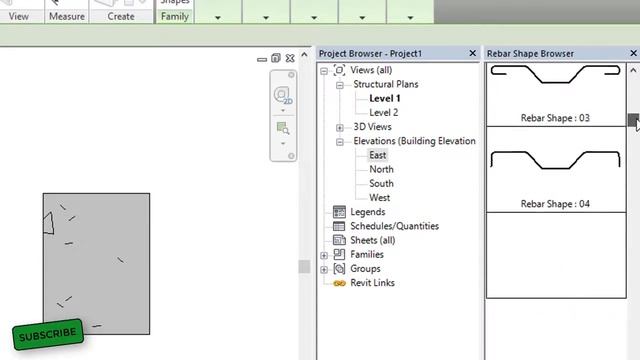This screenshot has height=360, width=640.
Task: Click the Revit Links icon
Action: (x=339, y=283)
